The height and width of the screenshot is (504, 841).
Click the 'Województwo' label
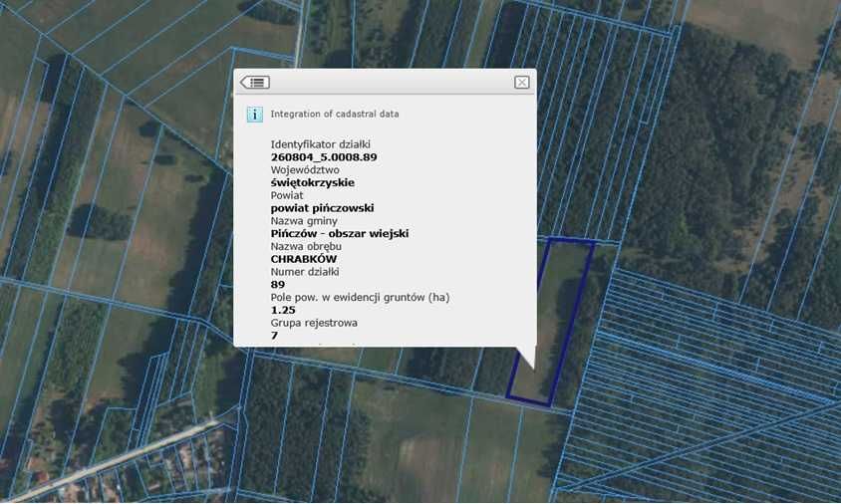pyautogui.click(x=305, y=170)
